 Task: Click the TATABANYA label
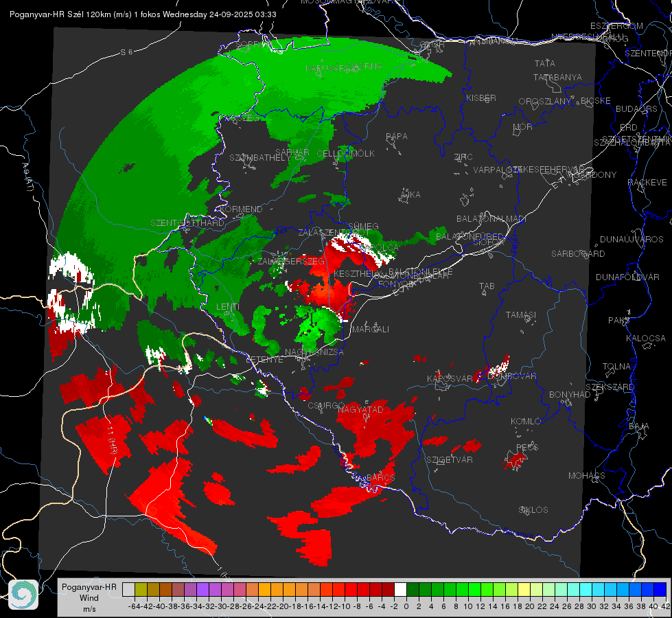[x=557, y=77]
